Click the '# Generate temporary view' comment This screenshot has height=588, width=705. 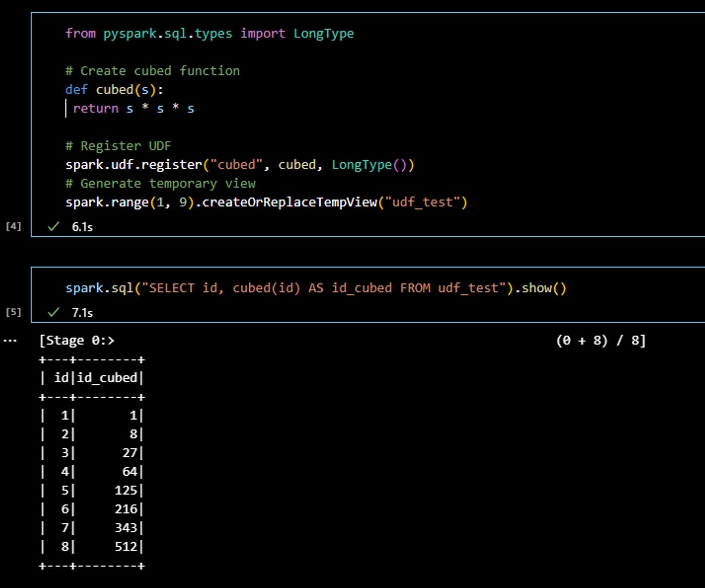(x=160, y=184)
